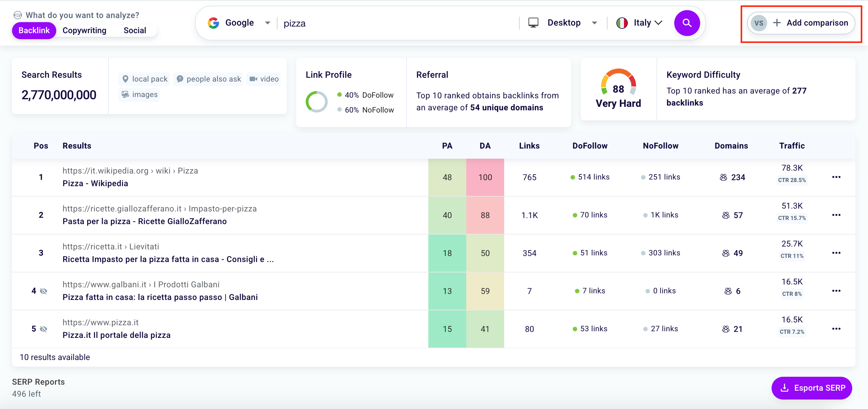Switch to the Copywriting tab
Screen dimensions: 868x409
coord(84,31)
